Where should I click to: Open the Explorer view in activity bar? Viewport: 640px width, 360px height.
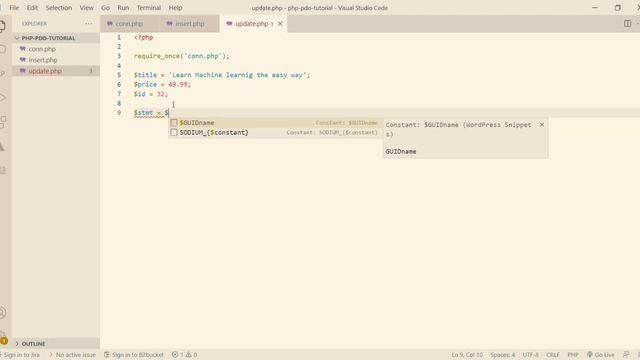click(2, 26)
